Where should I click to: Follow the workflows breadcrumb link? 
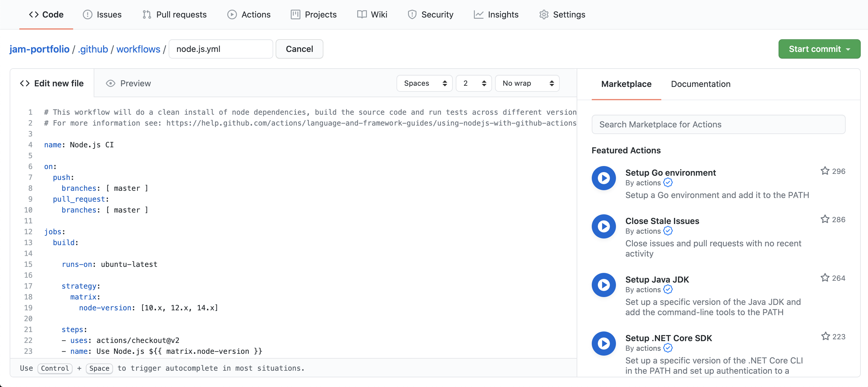tap(138, 49)
